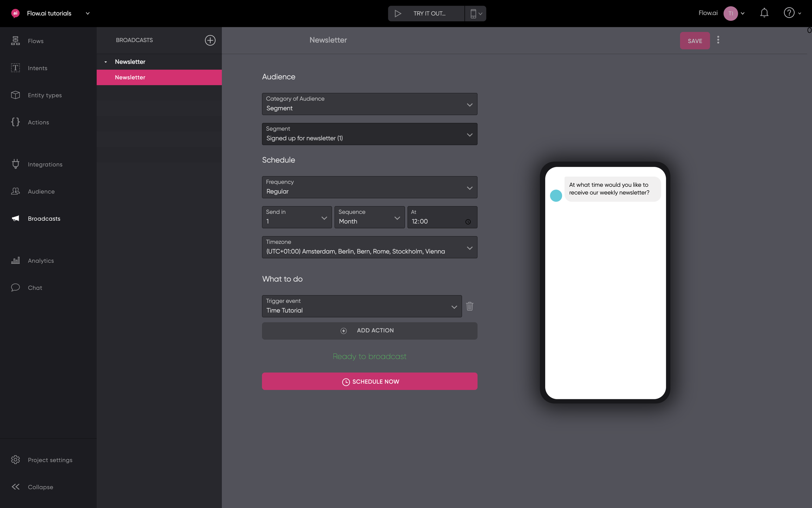
Task: Delete the Trigger event action with trash icon
Action: point(469,306)
